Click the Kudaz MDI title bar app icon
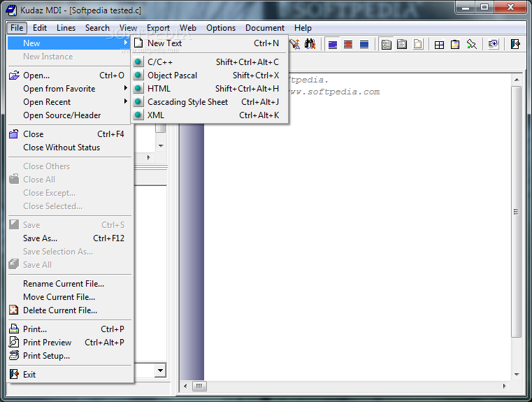 pos(11,10)
